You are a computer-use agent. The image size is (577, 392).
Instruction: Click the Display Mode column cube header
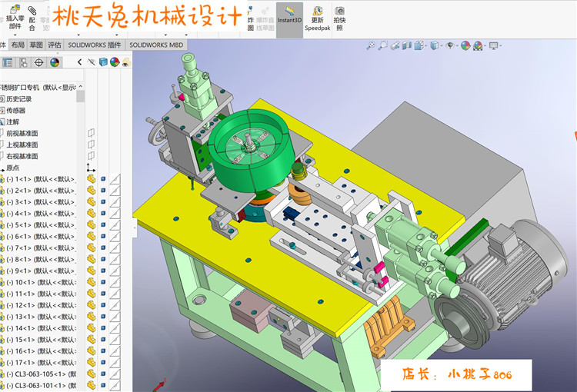(x=103, y=62)
